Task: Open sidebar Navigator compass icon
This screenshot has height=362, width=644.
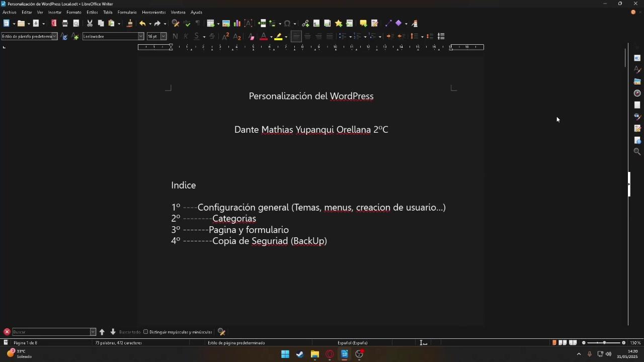Action: point(637,93)
